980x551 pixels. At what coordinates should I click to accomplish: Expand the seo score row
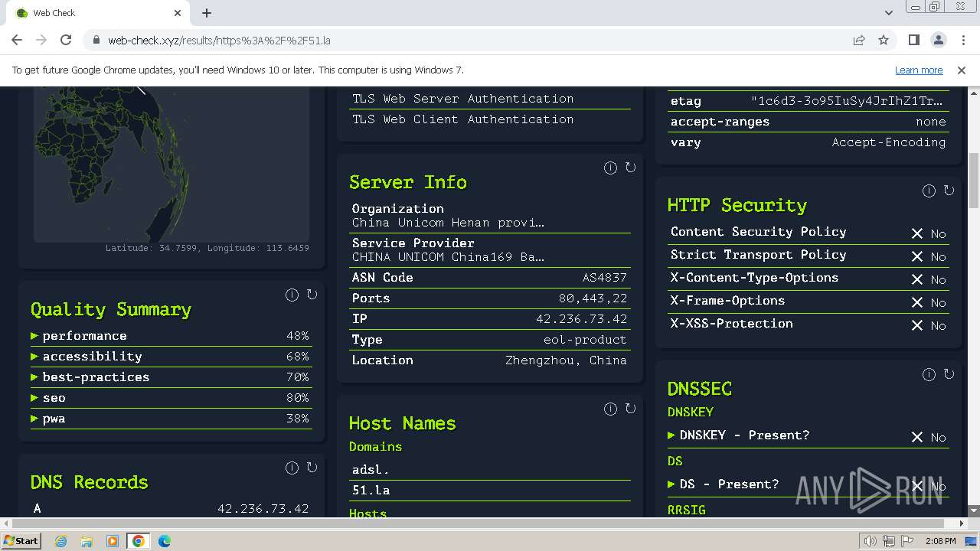click(x=171, y=398)
